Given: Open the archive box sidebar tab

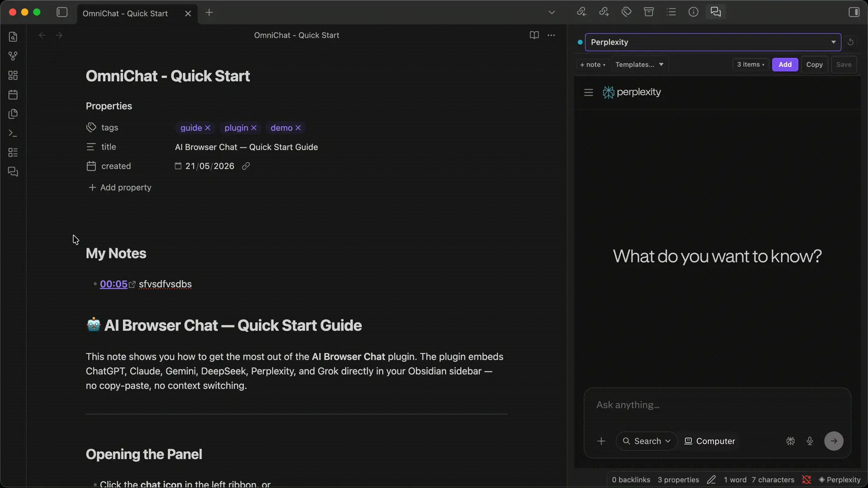Looking at the screenshot, I should [649, 12].
